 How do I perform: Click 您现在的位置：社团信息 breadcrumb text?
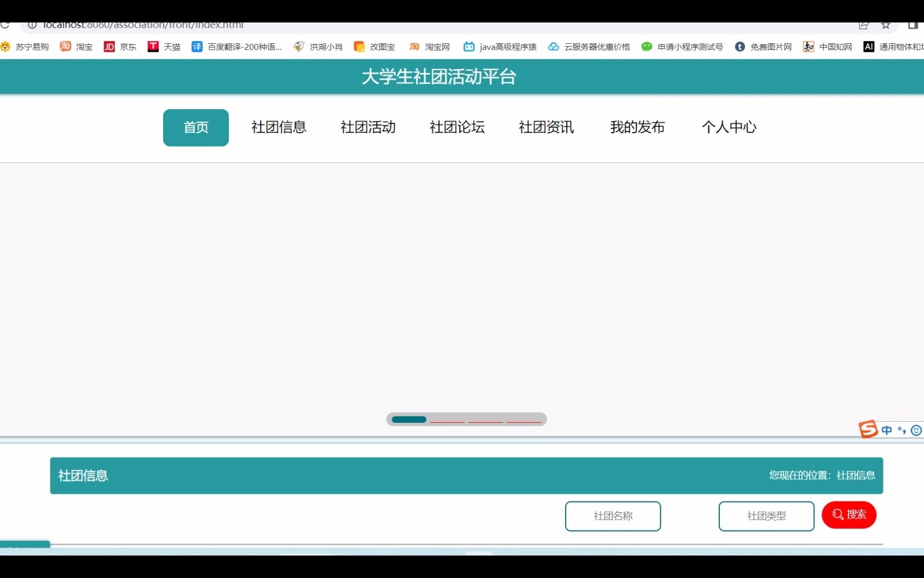coord(822,475)
